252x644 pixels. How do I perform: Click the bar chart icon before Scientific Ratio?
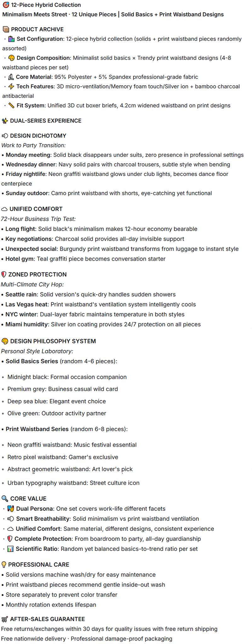click(x=11, y=549)
